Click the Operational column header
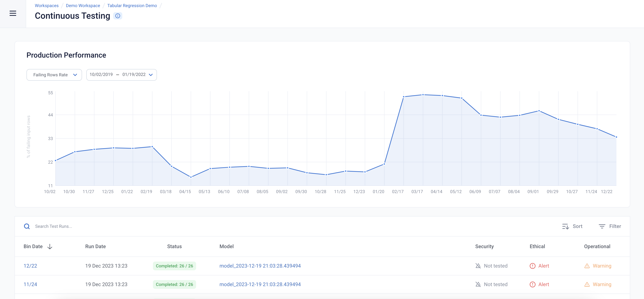Image resolution: width=644 pixels, height=299 pixels. [597, 247]
